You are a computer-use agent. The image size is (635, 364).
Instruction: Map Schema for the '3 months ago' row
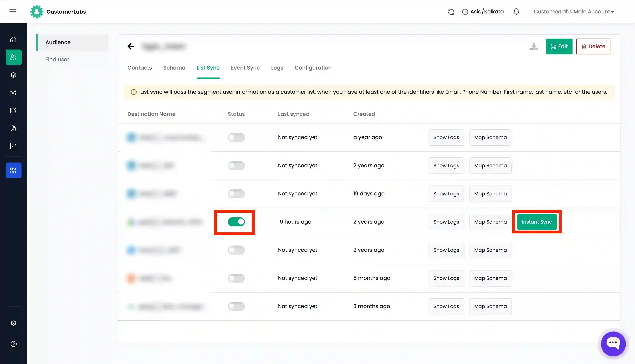pyautogui.click(x=490, y=306)
